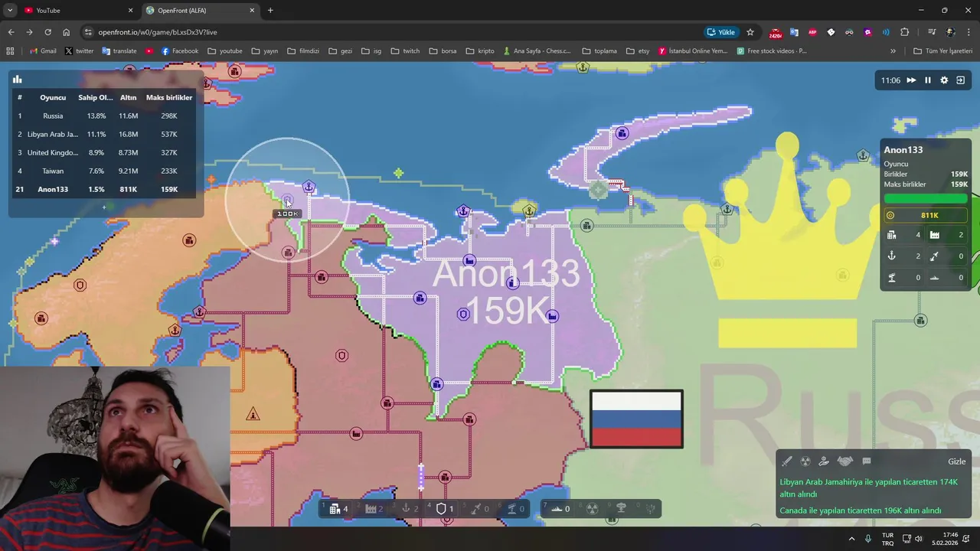
Task: Open the Gmail bookmark
Action: click(42, 51)
